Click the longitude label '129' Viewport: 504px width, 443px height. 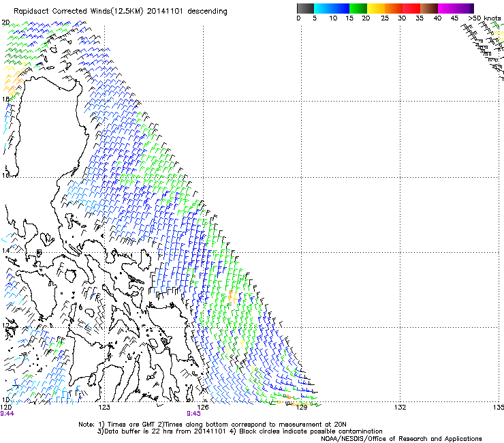pyautogui.click(x=302, y=408)
